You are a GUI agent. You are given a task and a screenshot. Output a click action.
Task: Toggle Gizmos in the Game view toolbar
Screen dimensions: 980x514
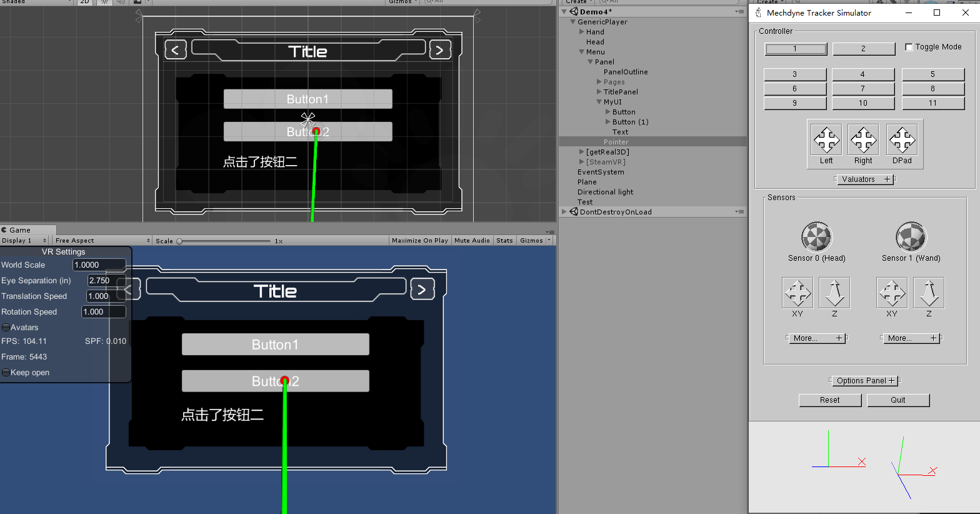pyautogui.click(x=531, y=241)
